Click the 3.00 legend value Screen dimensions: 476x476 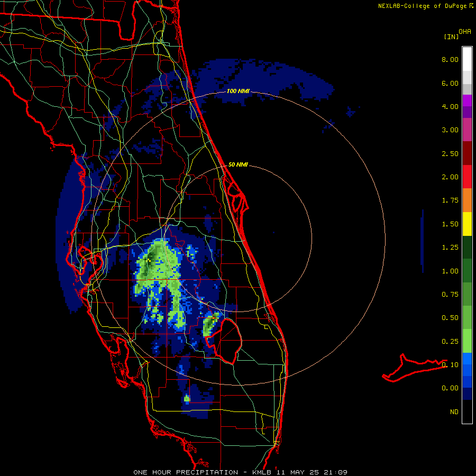click(450, 130)
